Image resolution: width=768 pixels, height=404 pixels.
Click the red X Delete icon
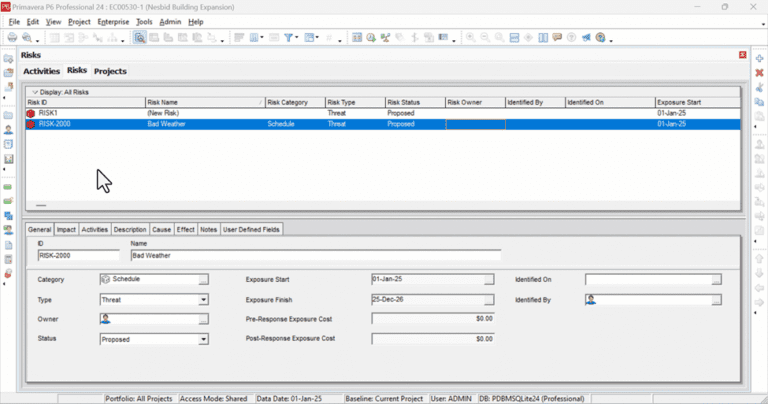pyautogui.click(x=759, y=73)
